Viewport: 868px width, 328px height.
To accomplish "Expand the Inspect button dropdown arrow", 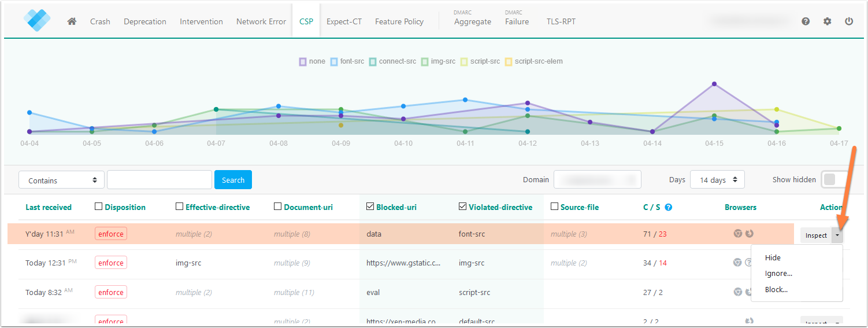I will click(837, 235).
